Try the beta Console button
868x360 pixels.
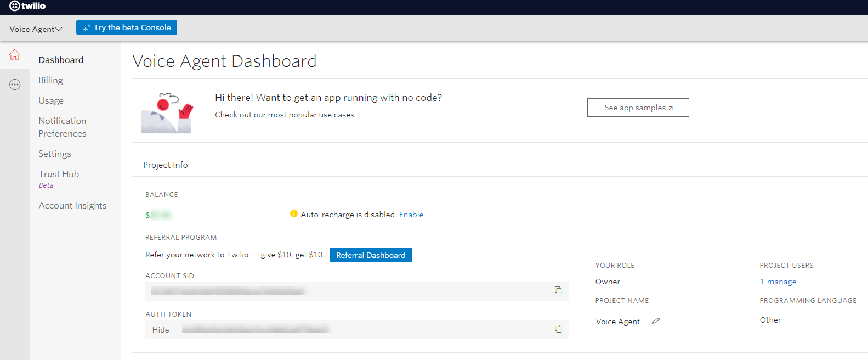(x=127, y=27)
